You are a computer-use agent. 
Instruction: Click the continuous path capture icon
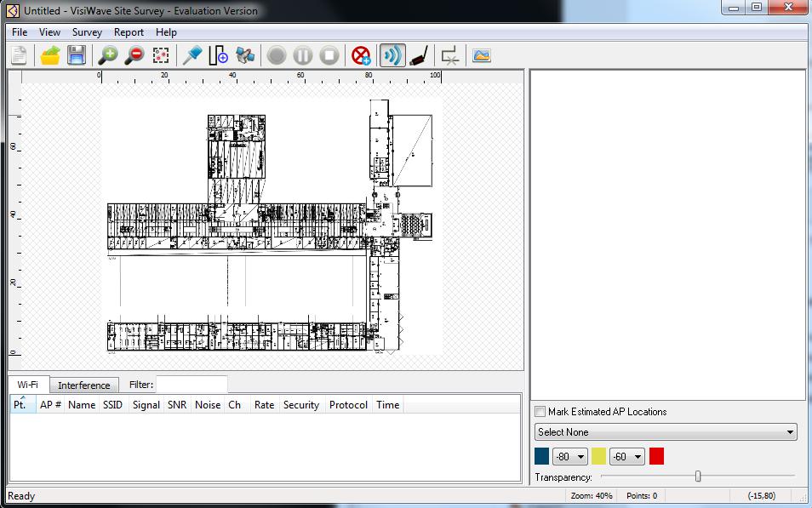tap(218, 55)
